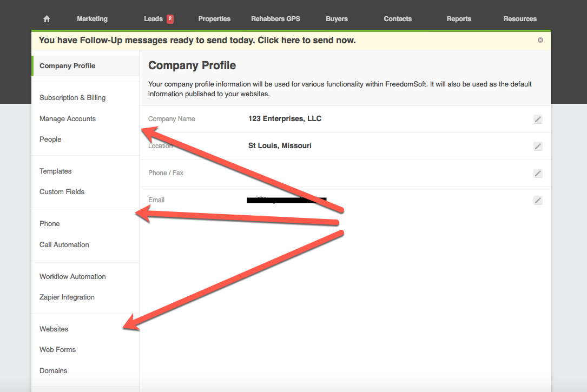
Task: Open Manage Accounts settings
Action: pyautogui.click(x=68, y=119)
